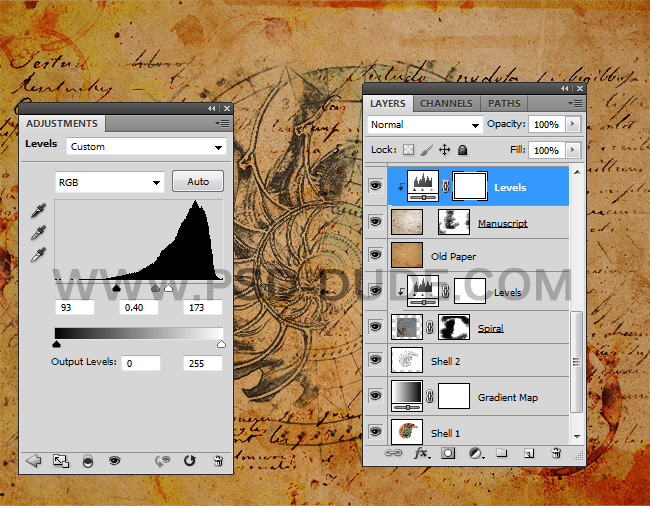Click the output white level slider

[221, 344]
